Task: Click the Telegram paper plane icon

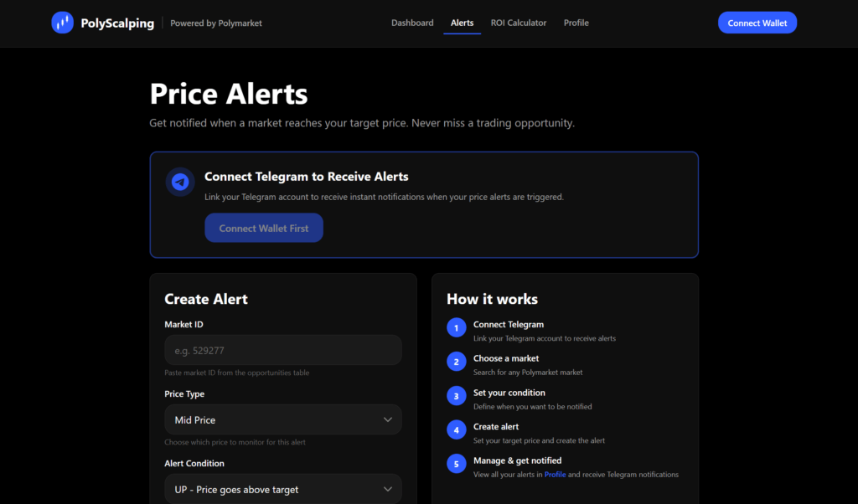Action: 180,182
